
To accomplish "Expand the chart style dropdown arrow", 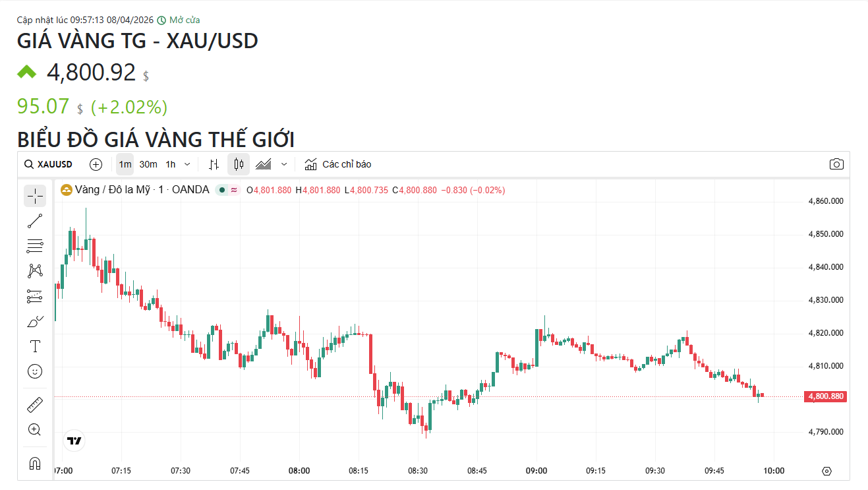I will 284,164.
